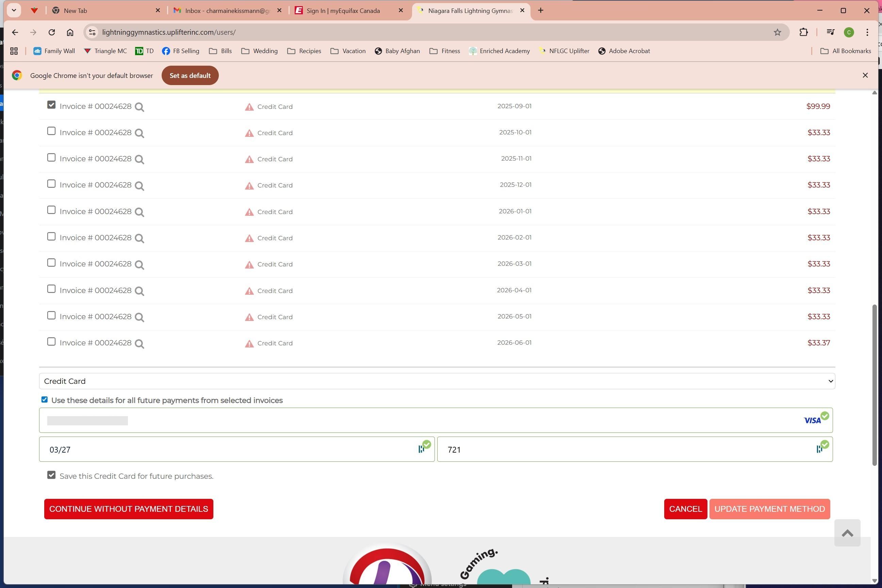Open the Credit Card payment method dropdown
The height and width of the screenshot is (588, 882).
[x=437, y=381]
